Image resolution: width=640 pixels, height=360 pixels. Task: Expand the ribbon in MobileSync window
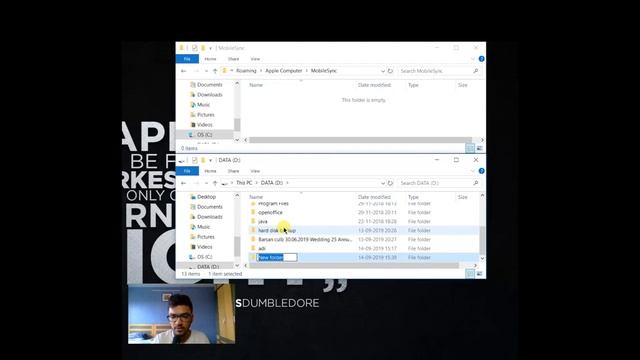[473, 59]
